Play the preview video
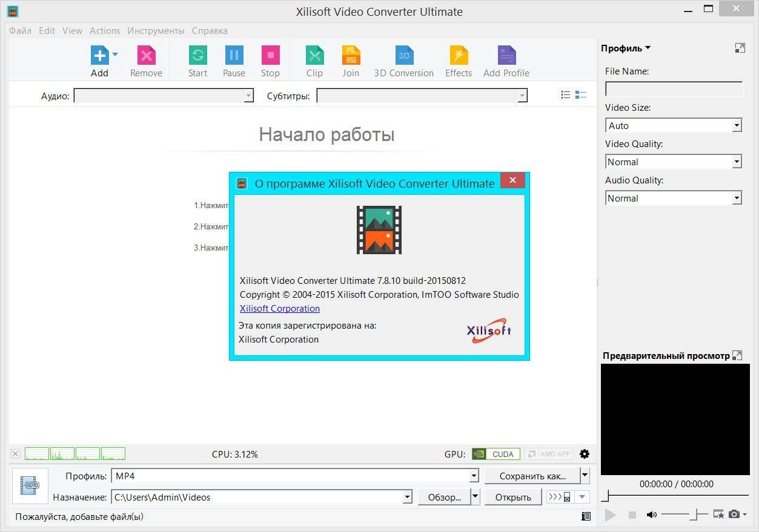The height and width of the screenshot is (532, 759). tap(611, 515)
